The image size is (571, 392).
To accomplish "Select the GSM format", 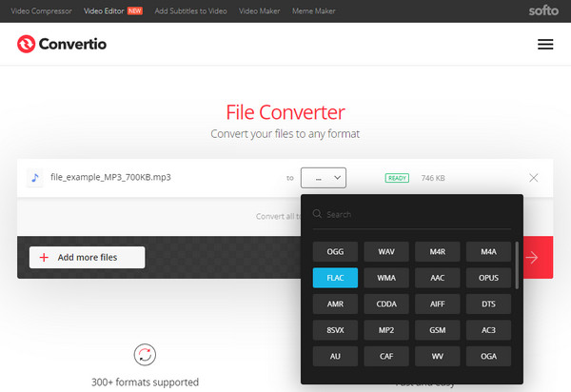I will tap(438, 330).
